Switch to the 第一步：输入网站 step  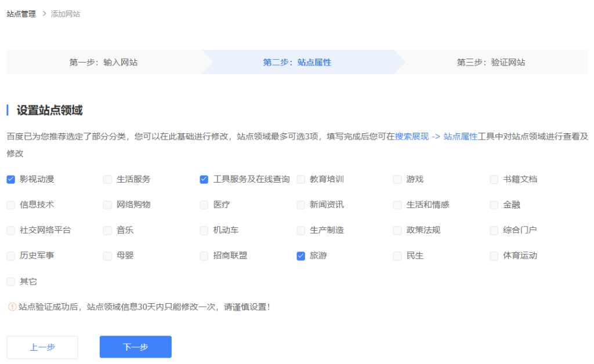(x=103, y=62)
